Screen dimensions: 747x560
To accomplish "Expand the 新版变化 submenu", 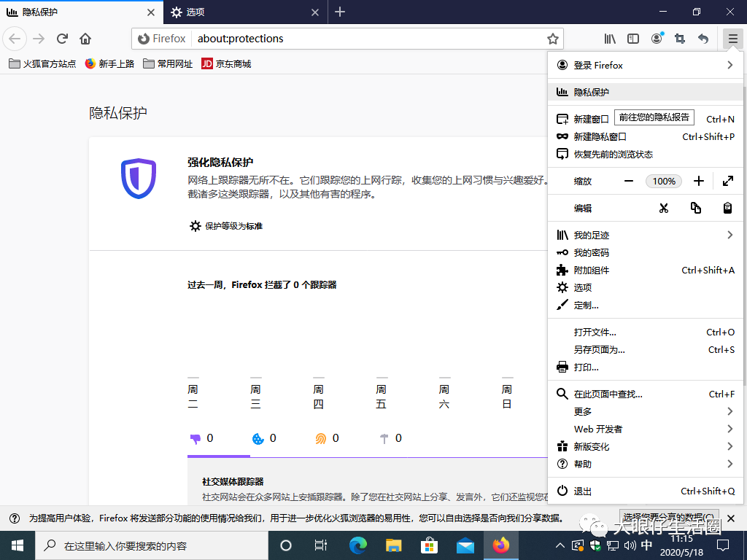I will (x=645, y=447).
